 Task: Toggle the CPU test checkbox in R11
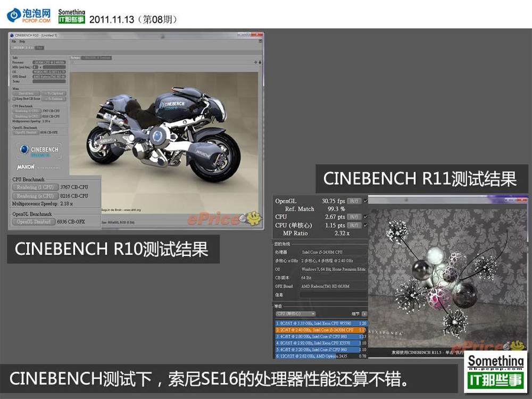(365, 217)
